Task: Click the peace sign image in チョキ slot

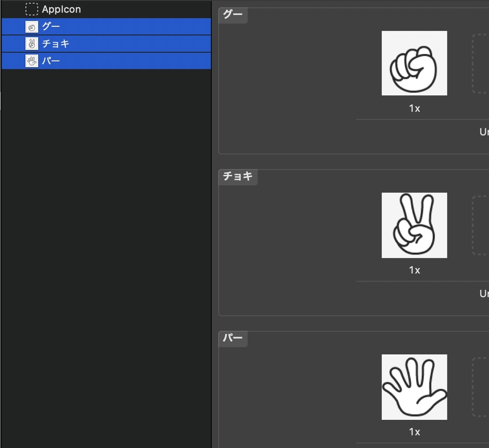Action: click(x=414, y=225)
